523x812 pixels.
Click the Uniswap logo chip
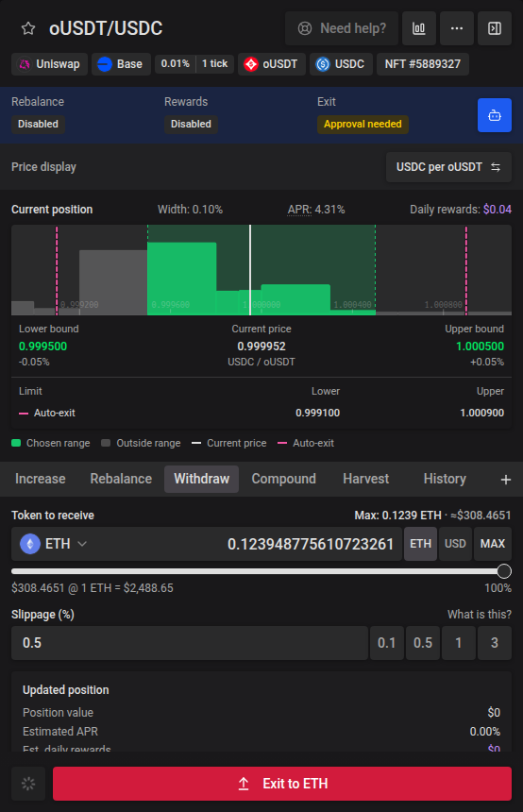click(50, 64)
